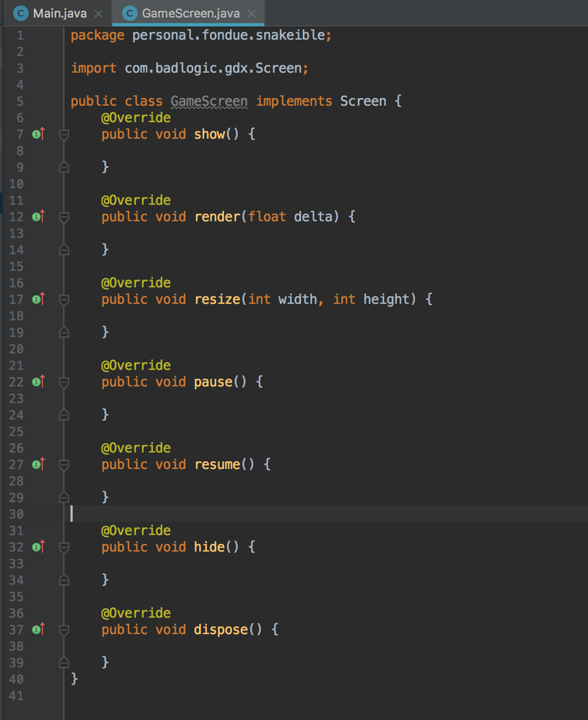
Task: Click the override gutter icon beside resume() method
Action: pyautogui.click(x=37, y=465)
